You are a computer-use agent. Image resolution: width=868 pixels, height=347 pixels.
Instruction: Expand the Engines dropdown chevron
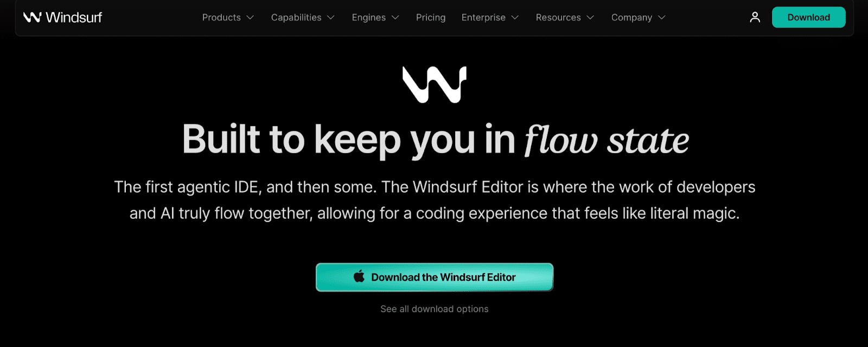point(395,17)
